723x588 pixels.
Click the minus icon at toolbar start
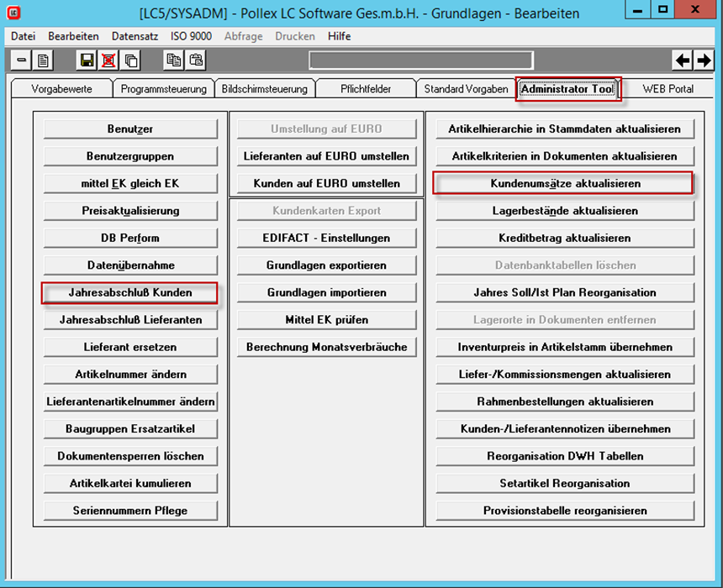click(21, 60)
